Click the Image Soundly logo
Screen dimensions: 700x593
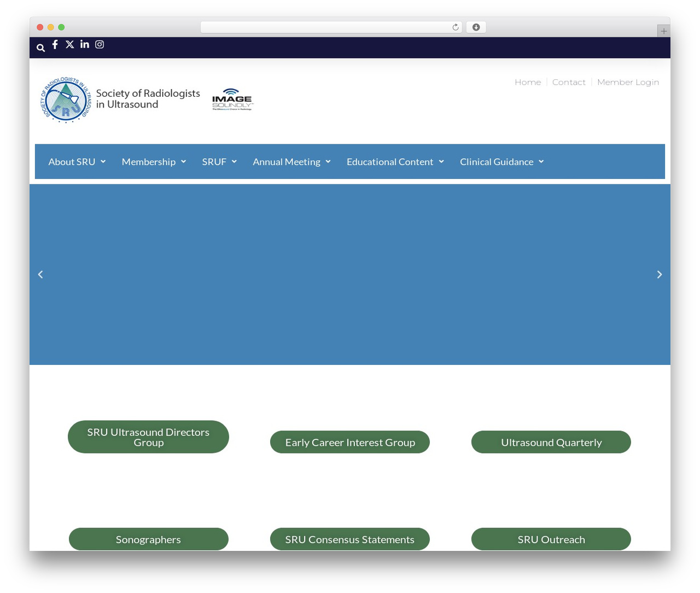coord(232,100)
